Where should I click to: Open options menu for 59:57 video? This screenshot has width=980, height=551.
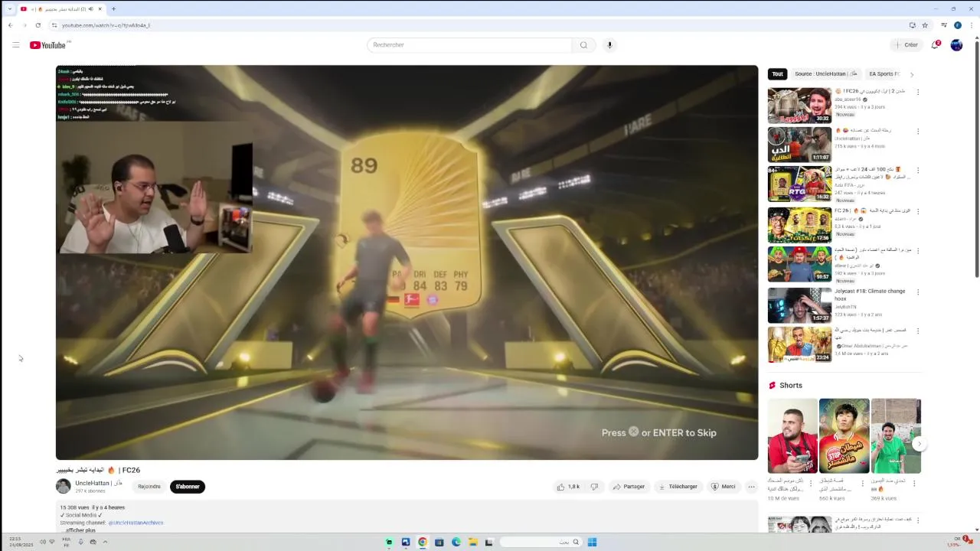pyautogui.click(x=918, y=251)
